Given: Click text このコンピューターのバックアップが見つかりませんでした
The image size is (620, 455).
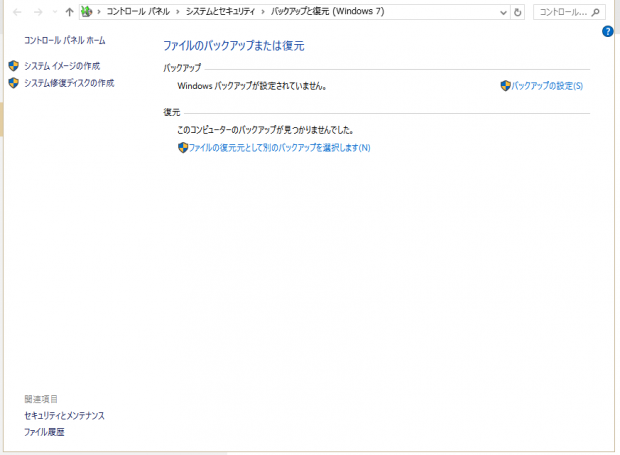Looking at the screenshot, I should coord(265,130).
